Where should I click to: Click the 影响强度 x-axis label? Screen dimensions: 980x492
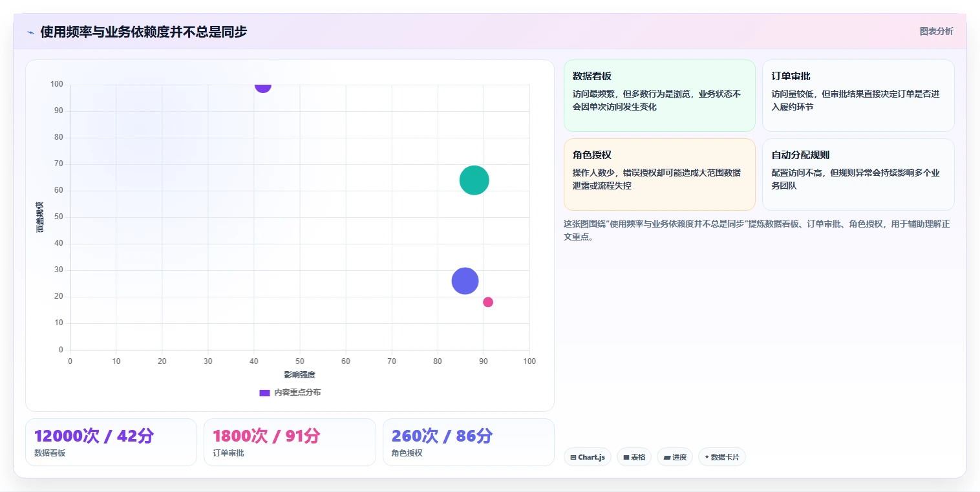point(300,375)
